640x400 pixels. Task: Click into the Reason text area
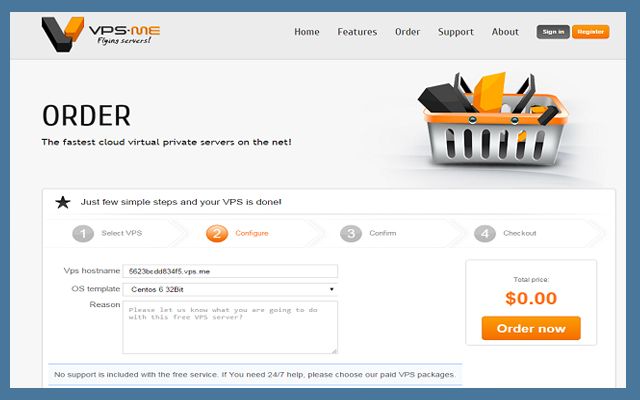230,327
